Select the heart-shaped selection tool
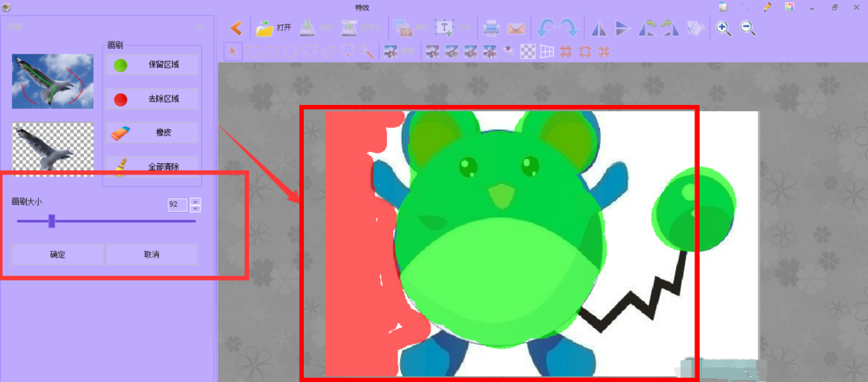 [x=309, y=51]
